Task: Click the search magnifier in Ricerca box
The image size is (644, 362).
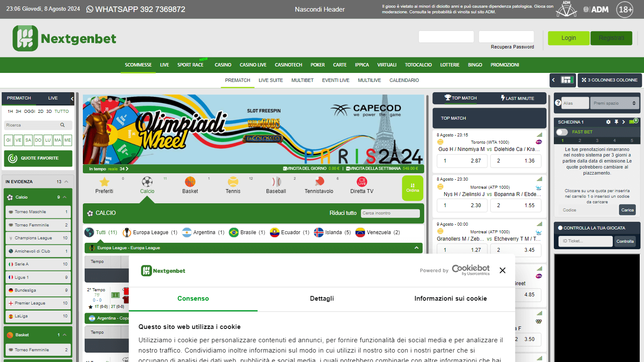Action: (x=63, y=125)
